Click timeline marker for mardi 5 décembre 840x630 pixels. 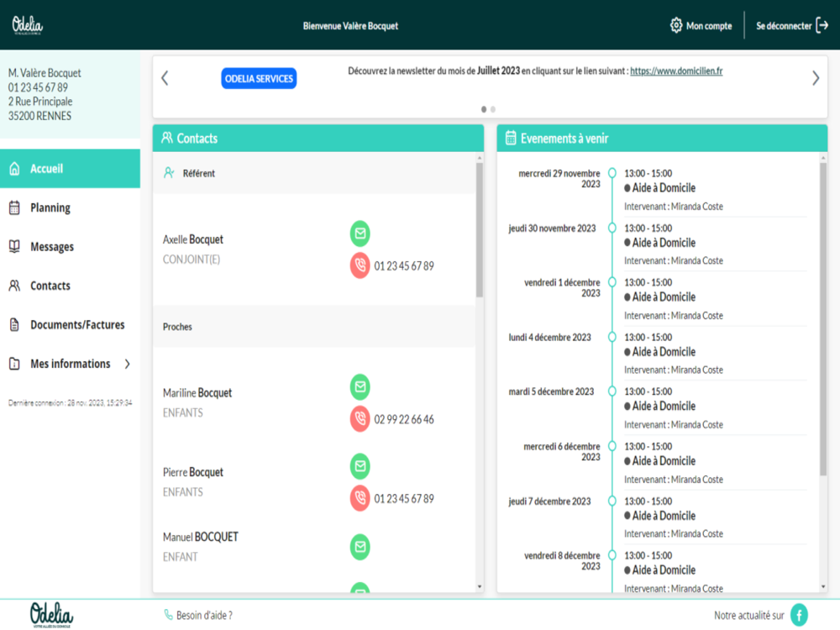[x=612, y=391]
